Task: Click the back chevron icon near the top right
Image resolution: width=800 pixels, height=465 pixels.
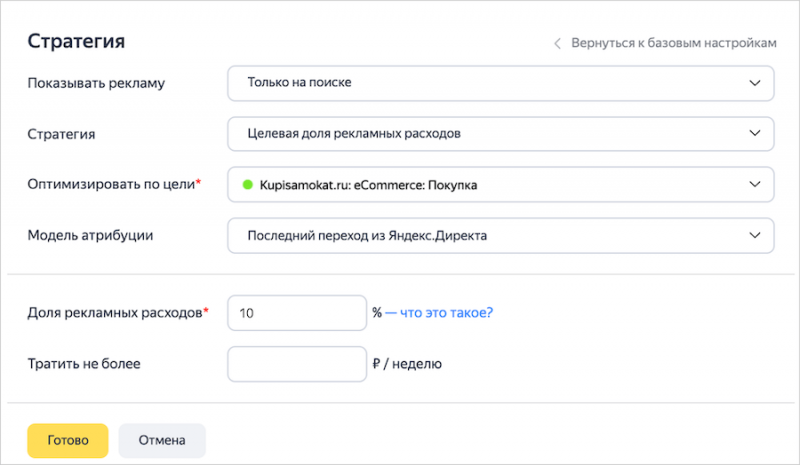Action: [558, 44]
